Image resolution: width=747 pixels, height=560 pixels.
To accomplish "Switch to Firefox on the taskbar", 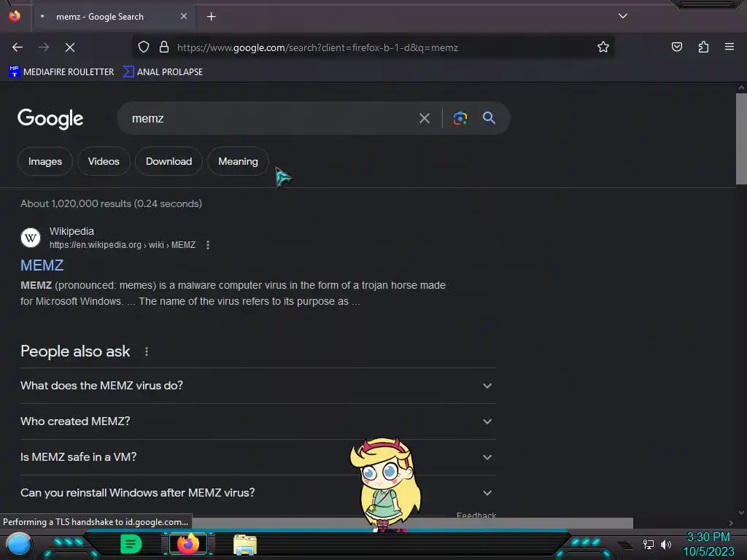I will pyautogui.click(x=187, y=544).
